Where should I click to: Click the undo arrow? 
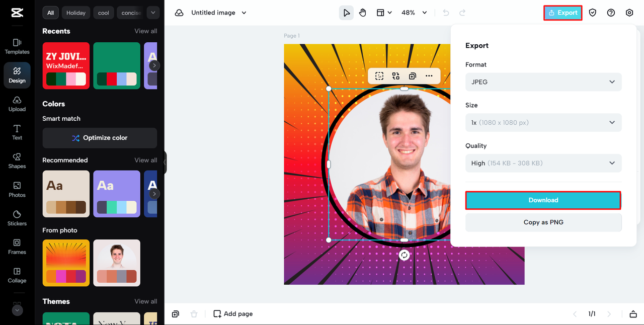click(x=446, y=13)
